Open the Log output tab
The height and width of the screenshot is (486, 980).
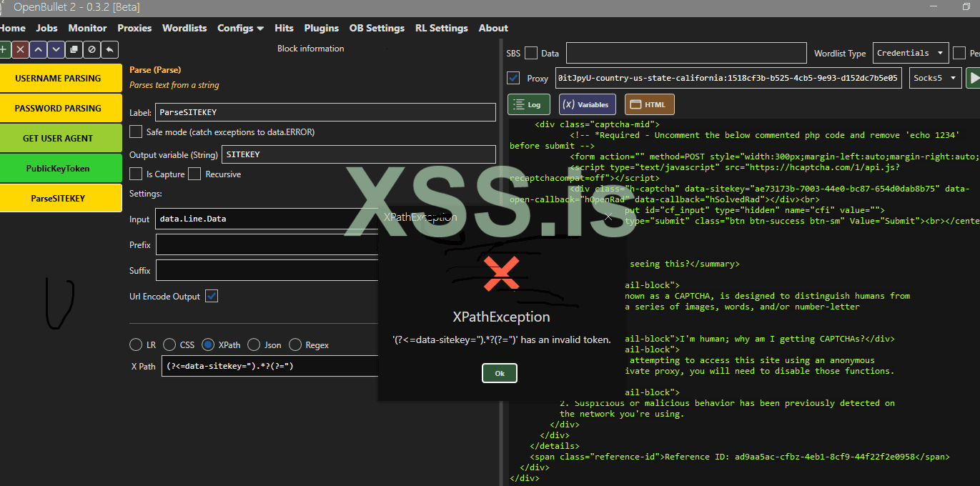click(x=528, y=104)
